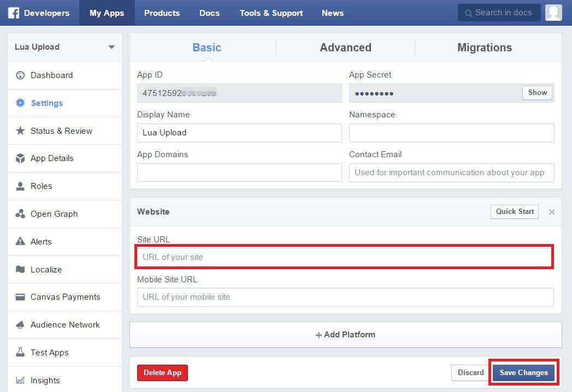Click the Dashboard gauge icon in sidebar
572x392 pixels.
[20, 75]
